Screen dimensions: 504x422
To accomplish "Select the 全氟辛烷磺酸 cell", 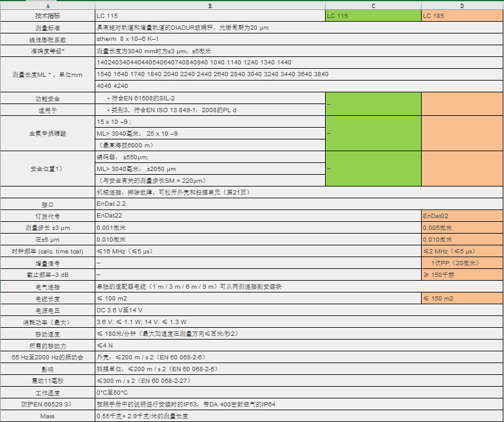I will tap(48, 133).
